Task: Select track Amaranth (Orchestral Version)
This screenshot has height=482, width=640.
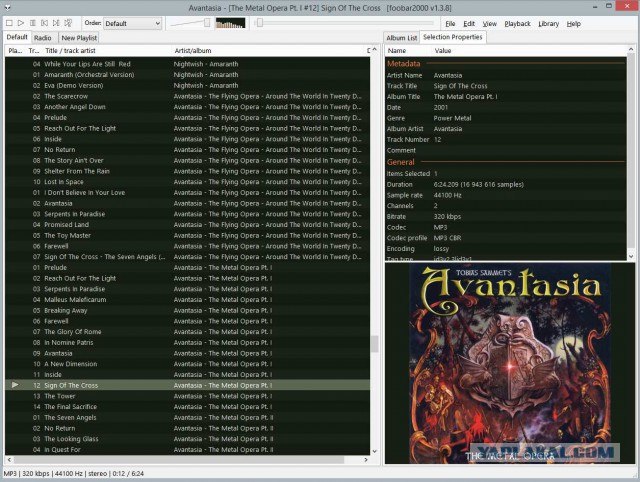Action: 187,75
